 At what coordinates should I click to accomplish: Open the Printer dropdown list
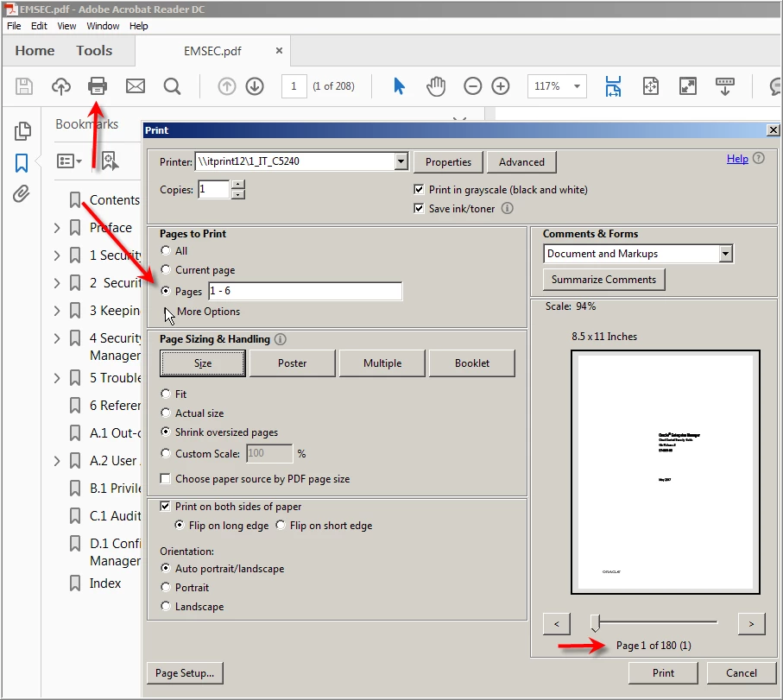(x=401, y=161)
